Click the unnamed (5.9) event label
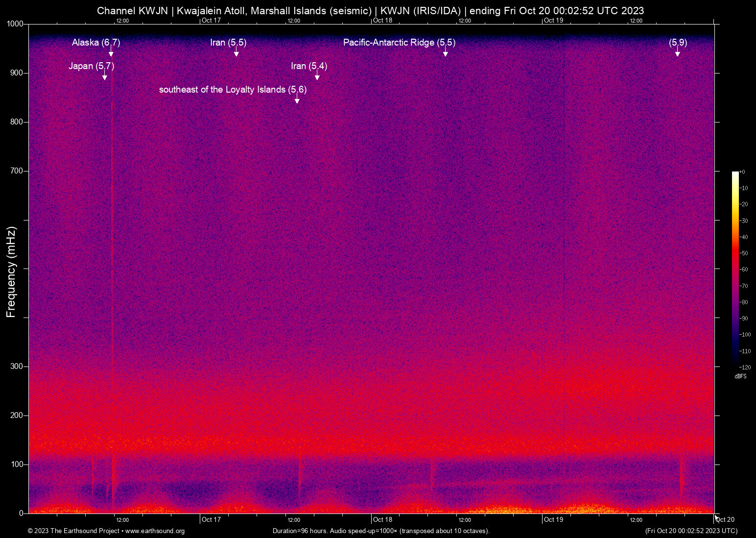756x538 pixels. pos(678,43)
